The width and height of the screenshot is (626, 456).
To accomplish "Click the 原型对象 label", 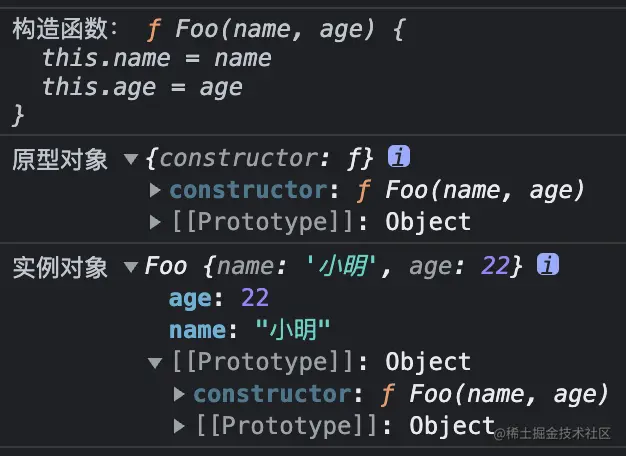I will (60, 160).
